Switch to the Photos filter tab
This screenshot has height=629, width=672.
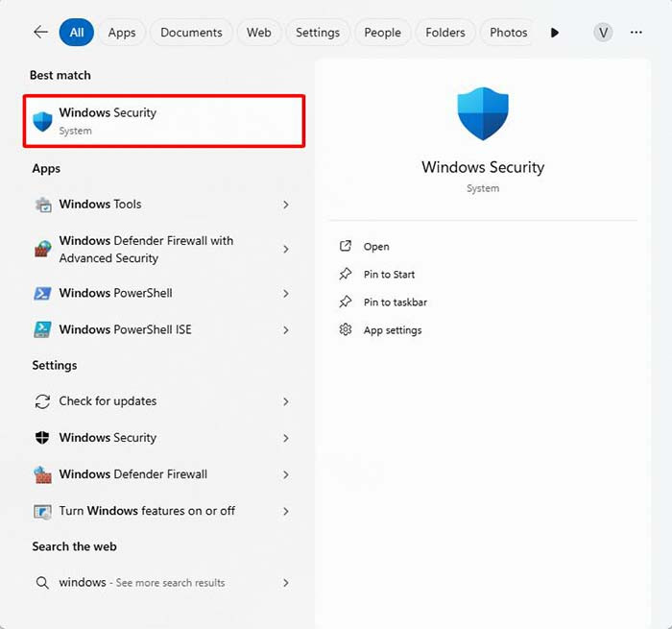click(508, 33)
